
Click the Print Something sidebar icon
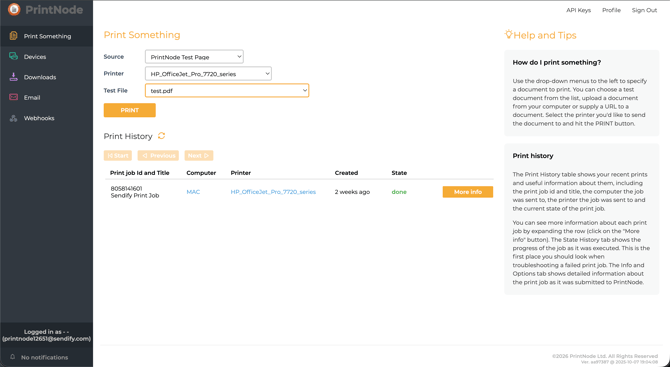pos(14,36)
